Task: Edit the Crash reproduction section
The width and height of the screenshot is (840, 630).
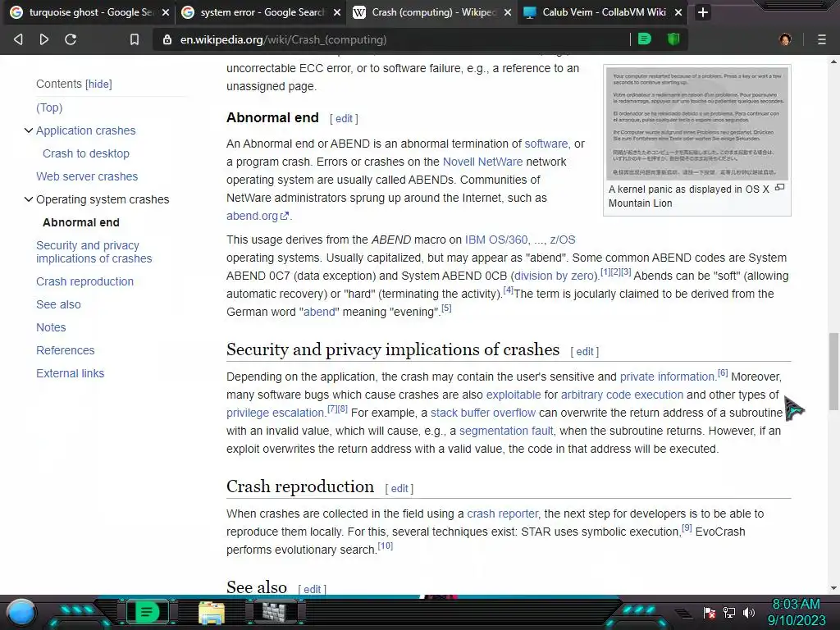Action: (399, 489)
